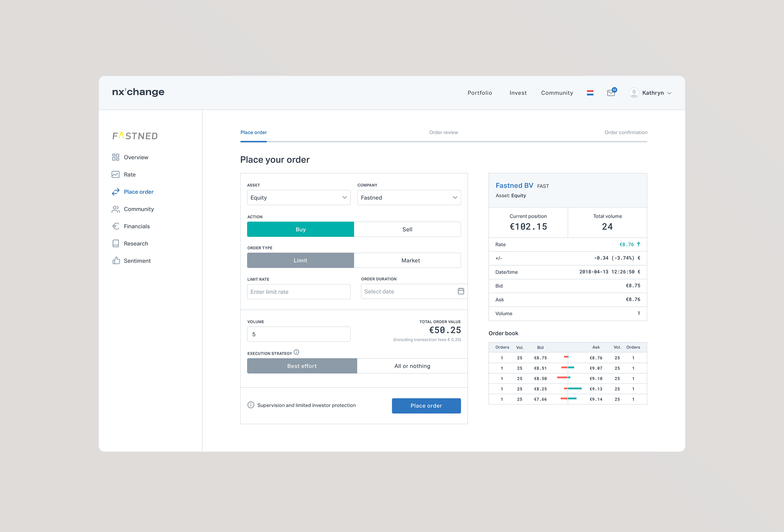Open the Invest menu

(518, 93)
